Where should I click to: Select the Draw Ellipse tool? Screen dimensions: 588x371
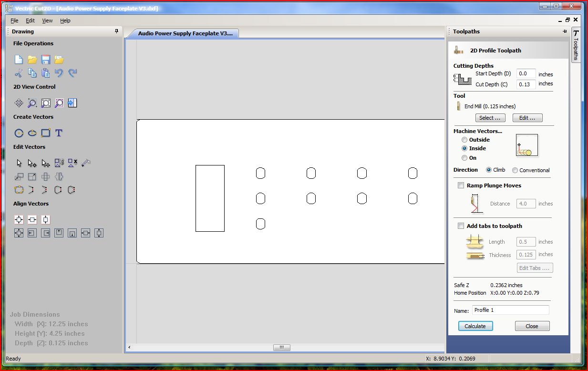(32, 133)
